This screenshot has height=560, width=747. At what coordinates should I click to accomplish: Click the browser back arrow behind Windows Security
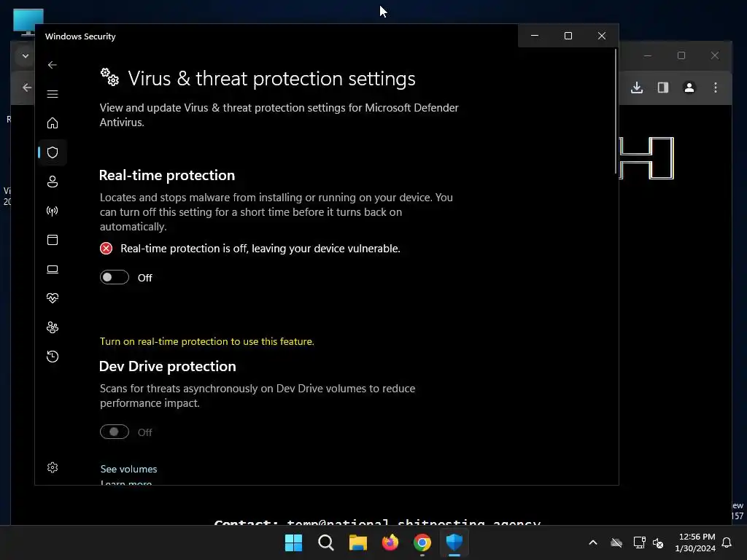pos(27,87)
